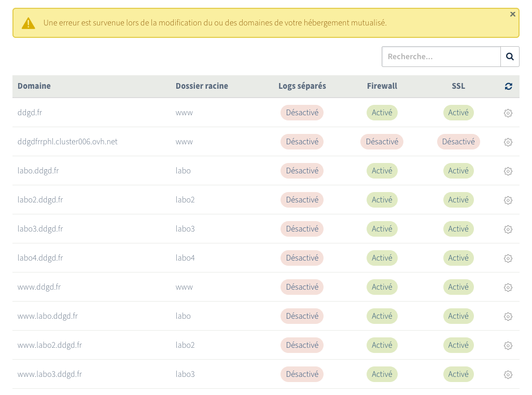The width and height of the screenshot is (532, 395).
Task: Sort by the Domaine column header
Action: tap(34, 86)
